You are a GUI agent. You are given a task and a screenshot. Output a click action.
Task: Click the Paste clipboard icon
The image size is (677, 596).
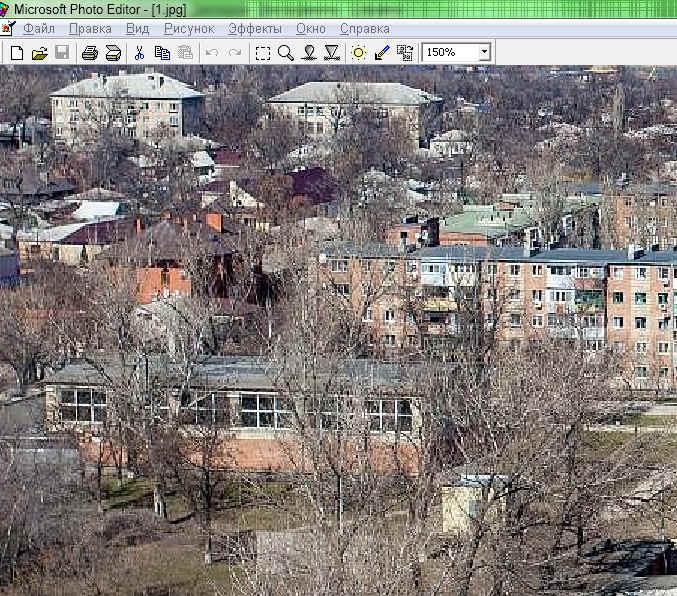[x=185, y=53]
